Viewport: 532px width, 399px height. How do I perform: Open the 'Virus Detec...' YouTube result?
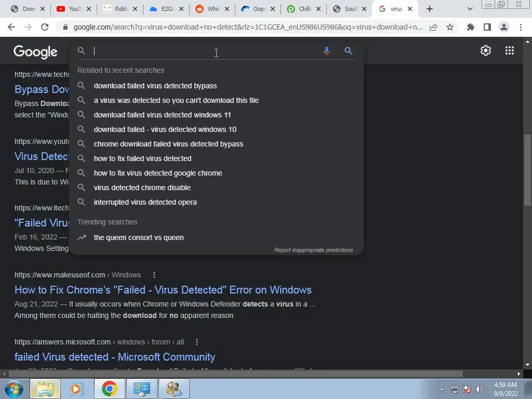click(42, 156)
